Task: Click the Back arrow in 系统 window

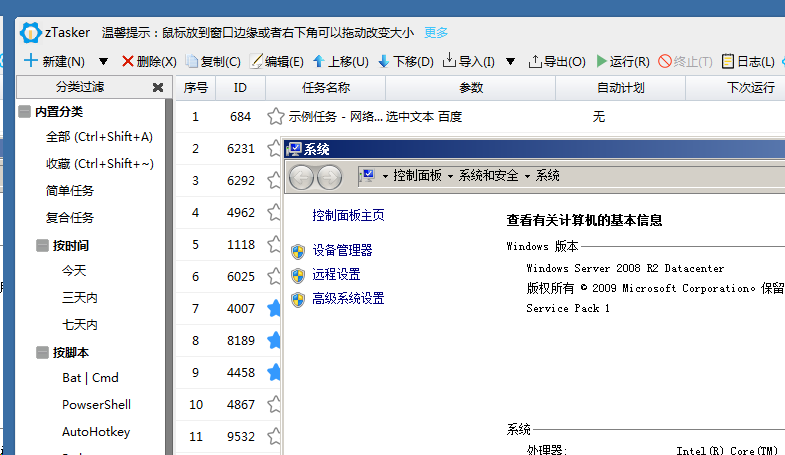Action: pos(301,177)
